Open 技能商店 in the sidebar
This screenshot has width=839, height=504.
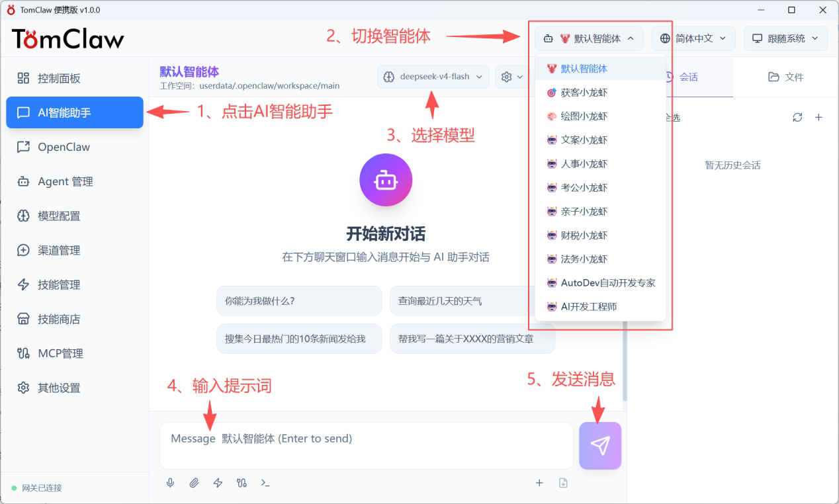[x=75, y=319]
